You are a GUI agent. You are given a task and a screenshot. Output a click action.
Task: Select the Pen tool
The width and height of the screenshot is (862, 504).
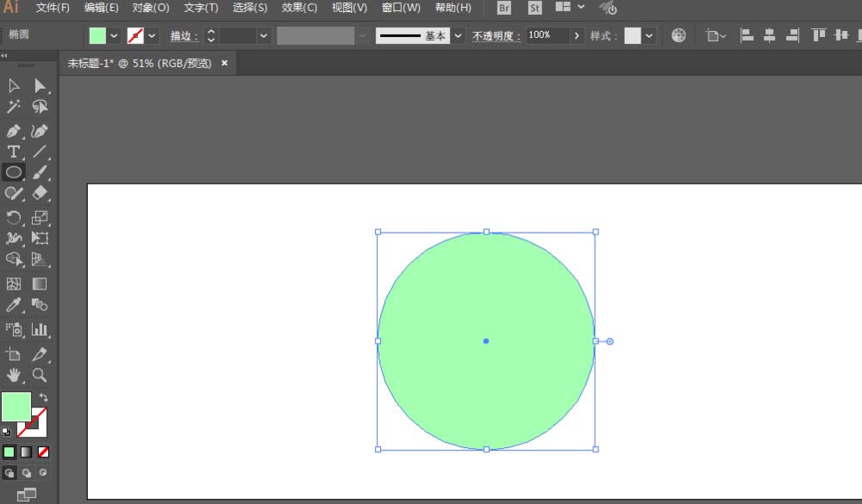[14, 131]
